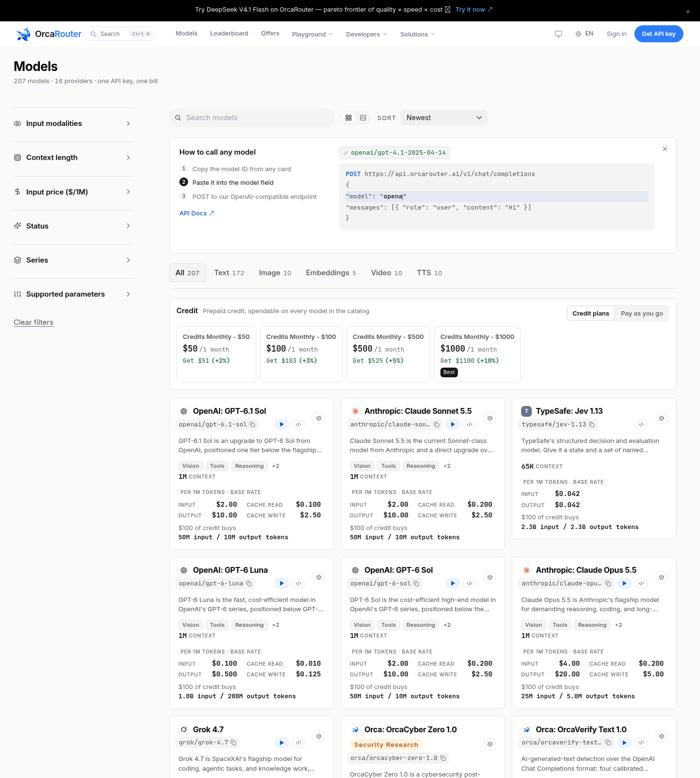Select the Credit plans option
Image resolution: width=700 pixels, height=778 pixels.
click(591, 314)
